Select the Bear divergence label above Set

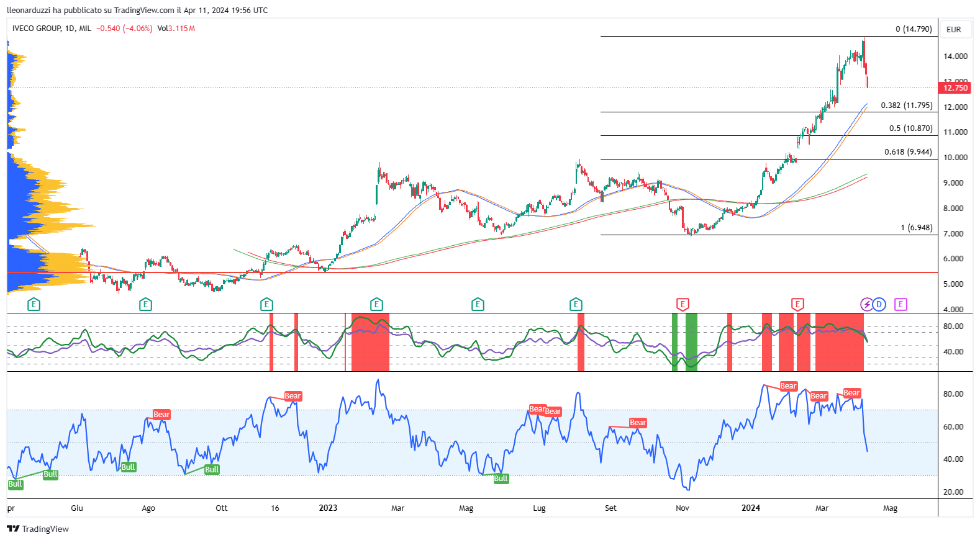(x=638, y=423)
